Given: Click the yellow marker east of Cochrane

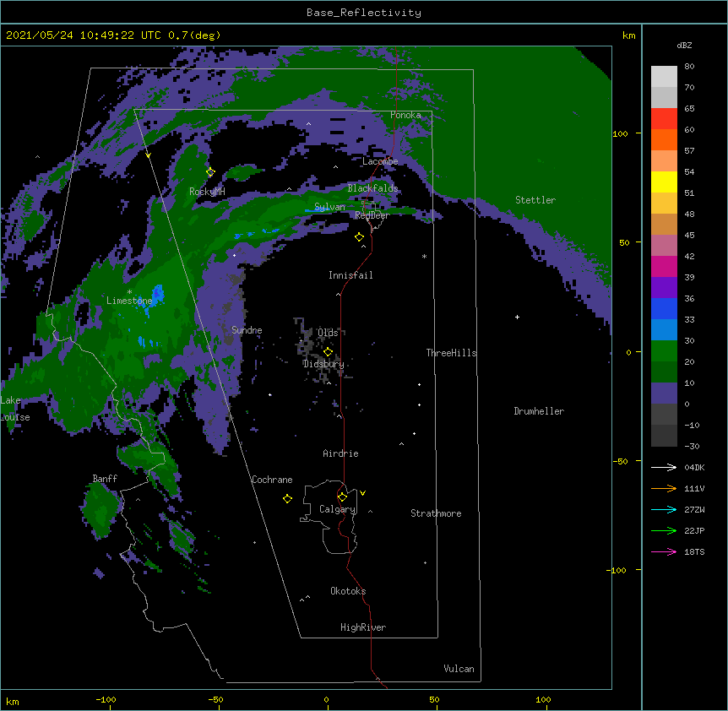Looking at the screenshot, I should click(x=287, y=498).
